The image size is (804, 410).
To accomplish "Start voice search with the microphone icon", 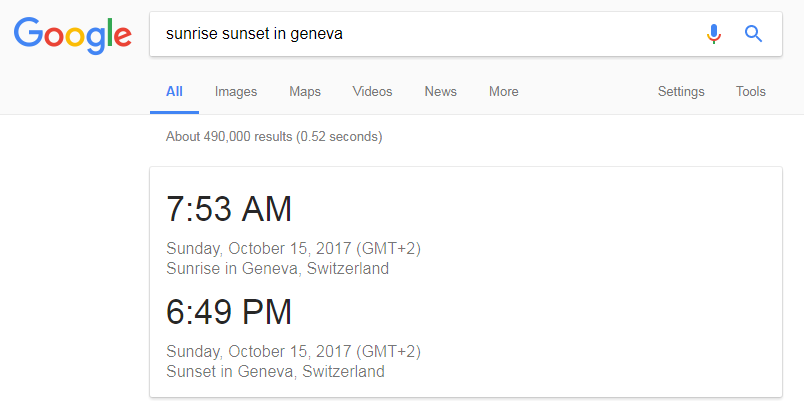I will point(713,34).
